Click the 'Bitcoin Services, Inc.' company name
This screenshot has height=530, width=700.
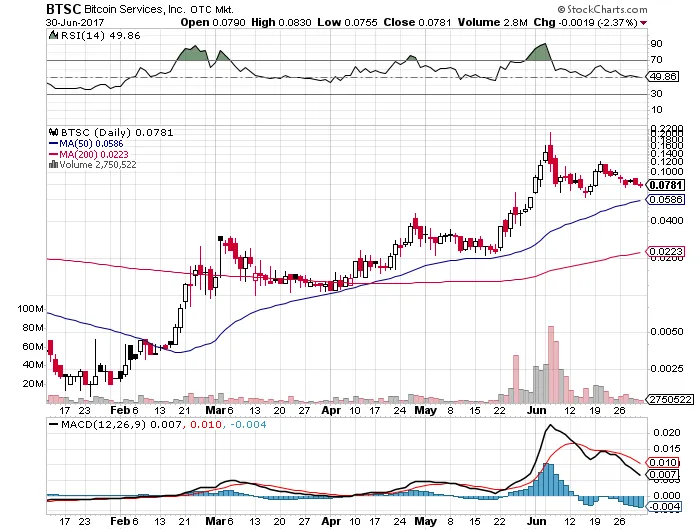point(135,9)
